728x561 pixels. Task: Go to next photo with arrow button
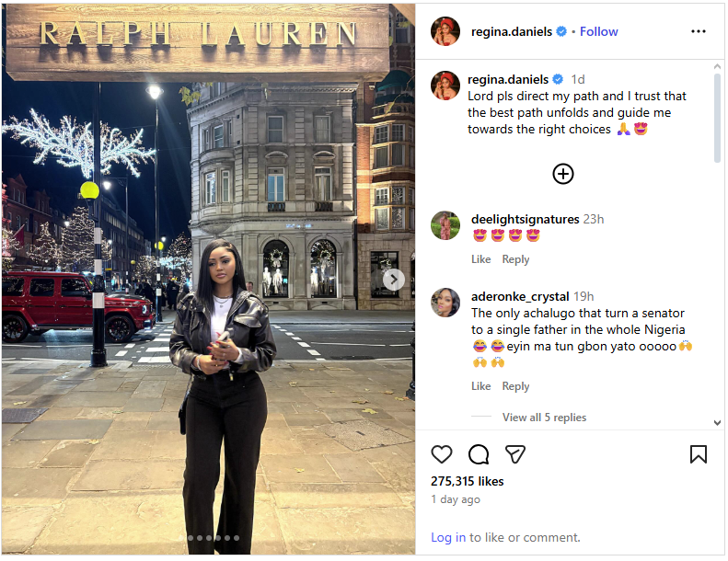click(394, 280)
